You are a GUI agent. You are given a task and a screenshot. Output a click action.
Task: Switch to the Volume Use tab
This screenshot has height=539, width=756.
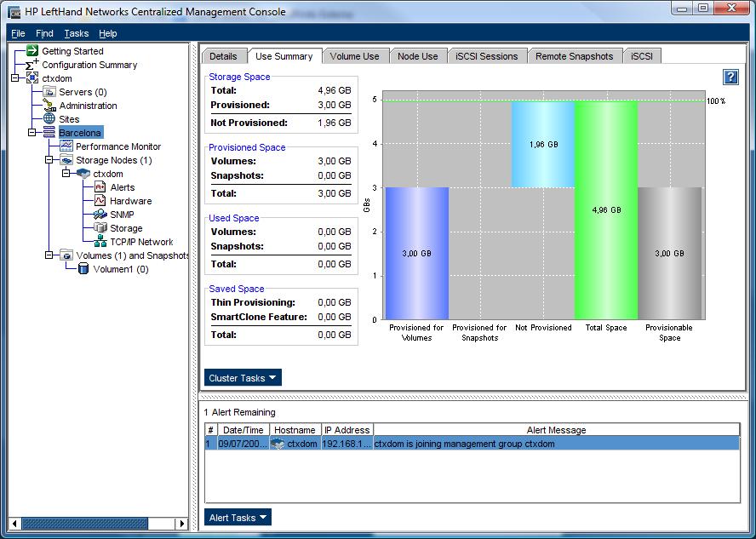pos(355,56)
